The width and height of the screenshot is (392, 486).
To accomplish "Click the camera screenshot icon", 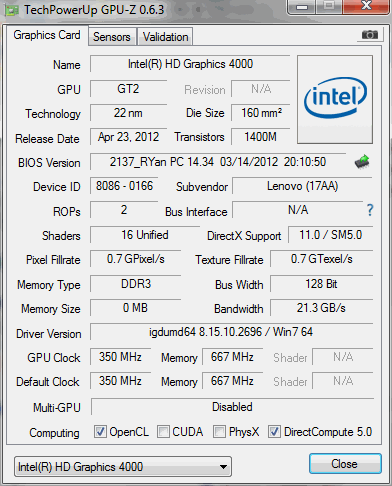I will click(369, 34).
